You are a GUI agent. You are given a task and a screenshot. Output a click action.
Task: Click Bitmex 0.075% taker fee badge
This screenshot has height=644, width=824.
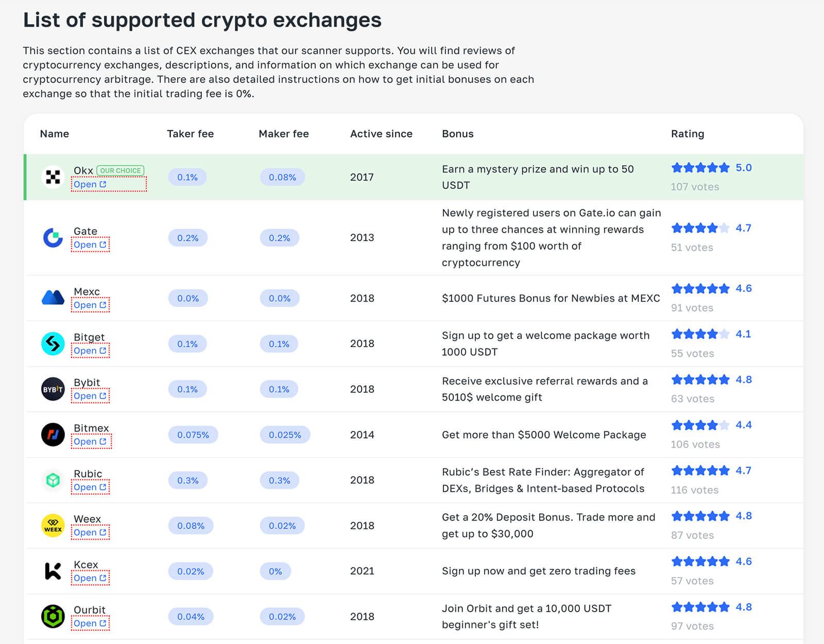pyautogui.click(x=193, y=435)
